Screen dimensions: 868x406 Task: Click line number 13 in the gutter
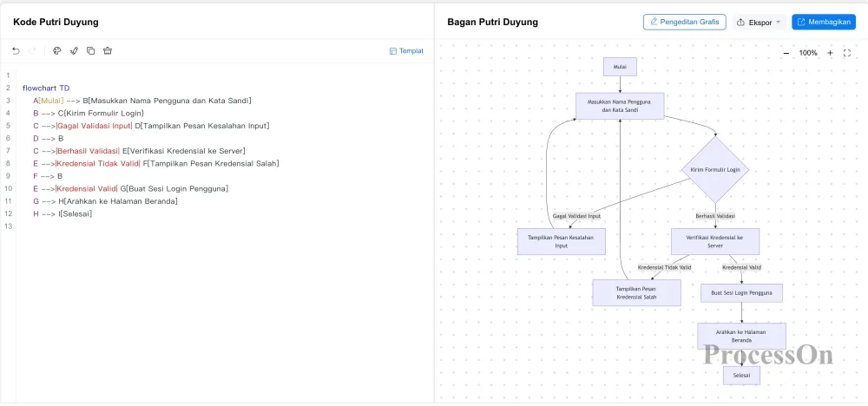coord(8,226)
